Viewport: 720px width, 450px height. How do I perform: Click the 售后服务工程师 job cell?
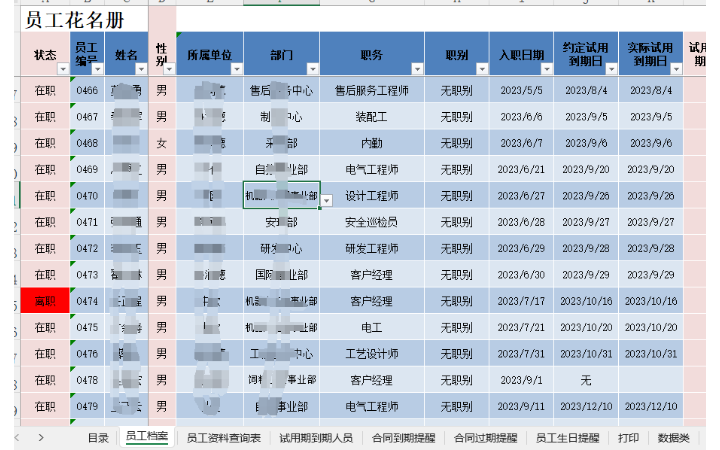pos(372,90)
